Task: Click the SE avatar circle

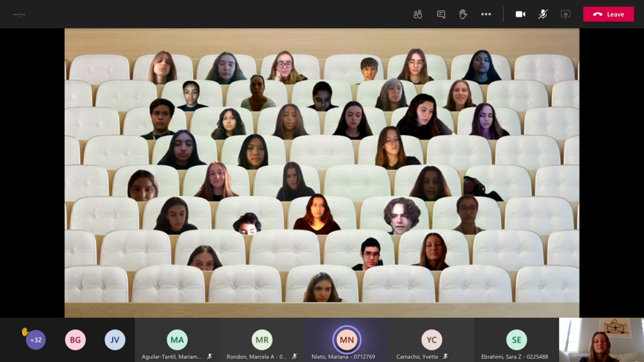Action: (x=516, y=340)
